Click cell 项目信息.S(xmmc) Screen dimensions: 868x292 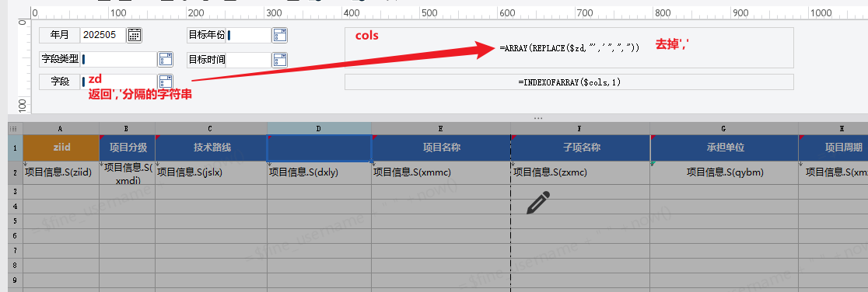441,172
